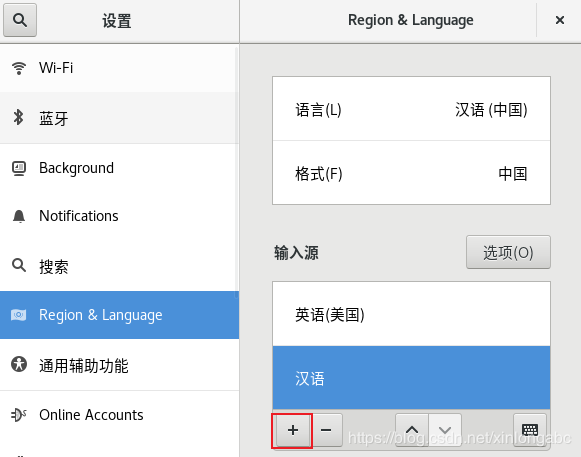Open Online Accounts panel

(x=119, y=415)
